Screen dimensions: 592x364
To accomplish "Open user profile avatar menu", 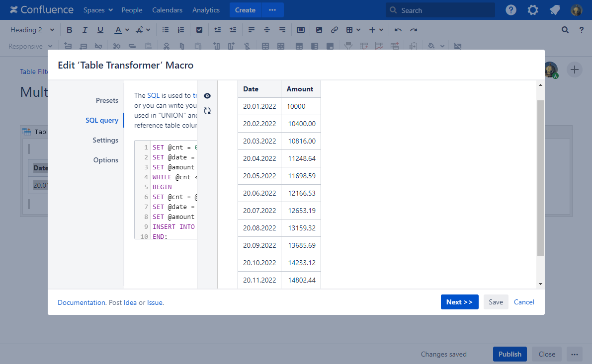I will coord(576,10).
